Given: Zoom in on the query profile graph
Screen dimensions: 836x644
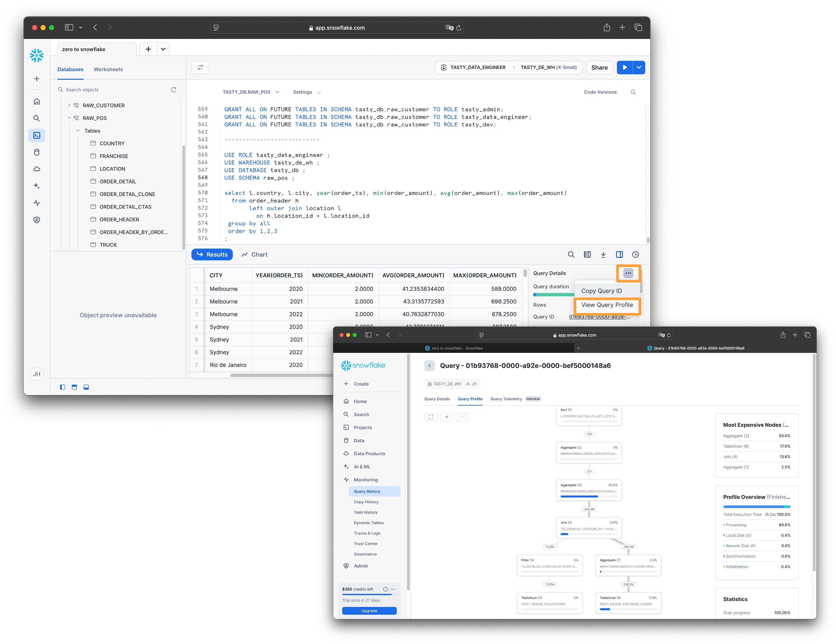Looking at the screenshot, I should click(446, 417).
